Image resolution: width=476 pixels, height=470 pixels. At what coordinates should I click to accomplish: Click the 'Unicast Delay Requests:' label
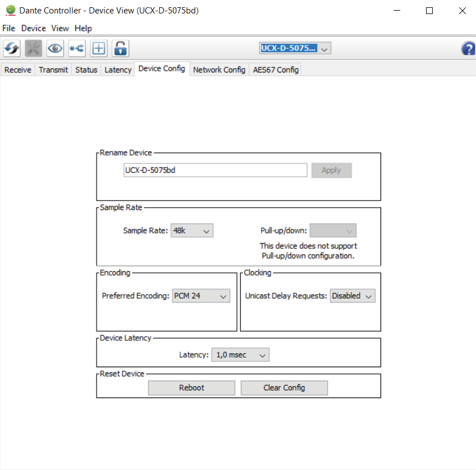[286, 296]
